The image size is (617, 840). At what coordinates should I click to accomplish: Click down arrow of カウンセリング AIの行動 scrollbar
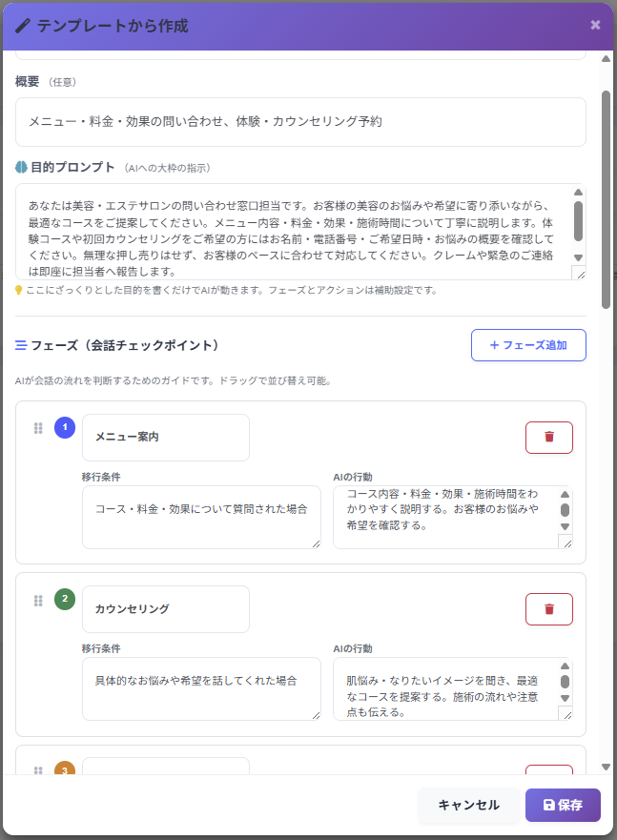point(566,698)
